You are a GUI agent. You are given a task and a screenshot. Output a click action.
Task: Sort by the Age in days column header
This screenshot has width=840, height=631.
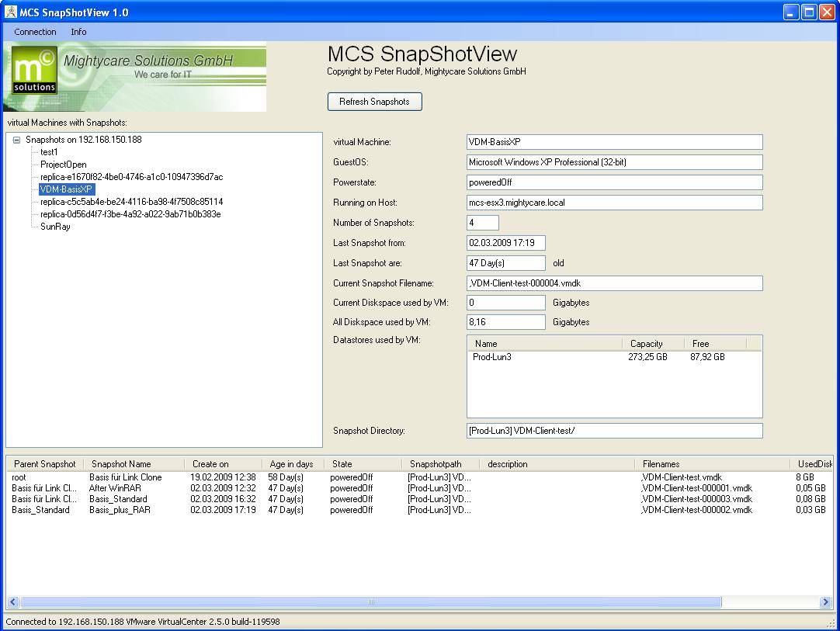tap(293, 464)
